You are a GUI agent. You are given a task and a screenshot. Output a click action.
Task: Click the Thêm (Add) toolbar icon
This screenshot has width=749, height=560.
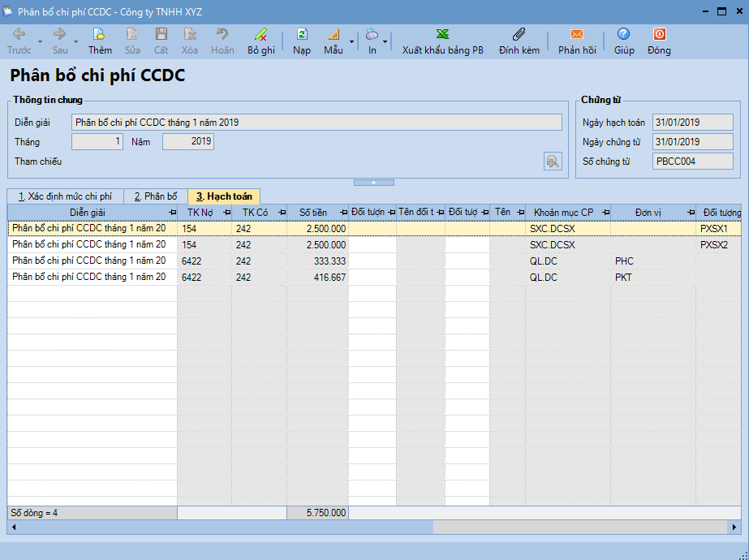click(100, 35)
